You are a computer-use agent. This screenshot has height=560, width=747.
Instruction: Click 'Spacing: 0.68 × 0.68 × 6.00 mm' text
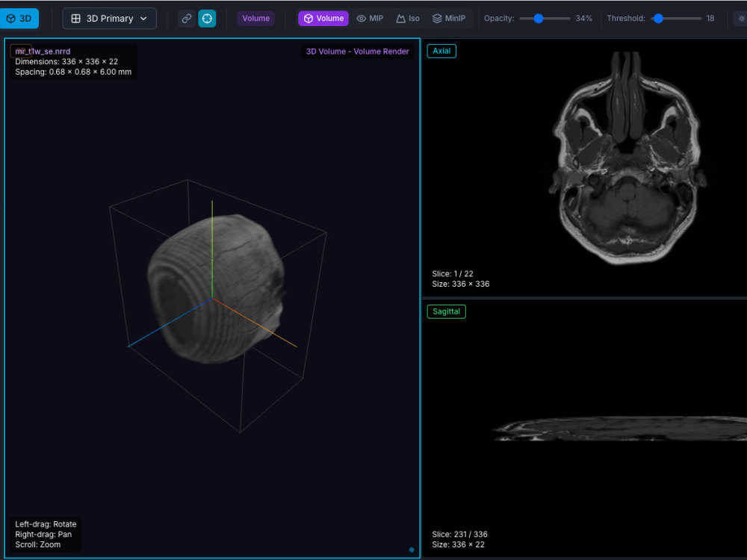coord(73,72)
